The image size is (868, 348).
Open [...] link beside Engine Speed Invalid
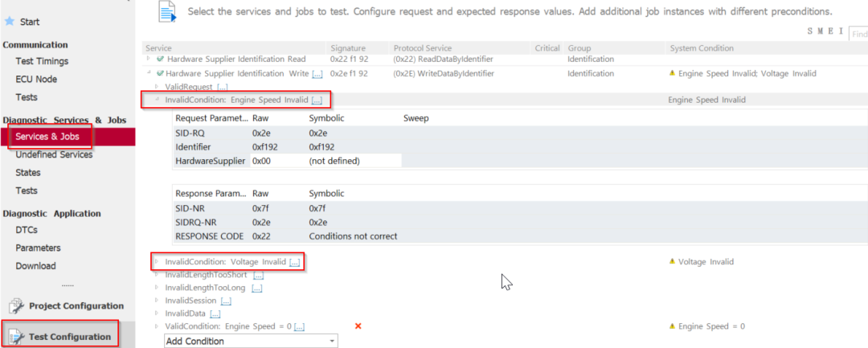(x=316, y=100)
